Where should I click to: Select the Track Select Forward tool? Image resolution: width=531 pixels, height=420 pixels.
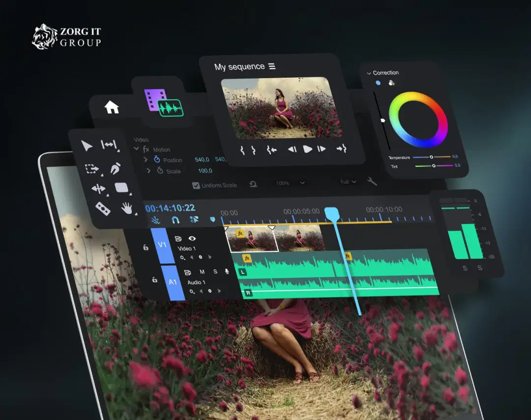click(93, 168)
